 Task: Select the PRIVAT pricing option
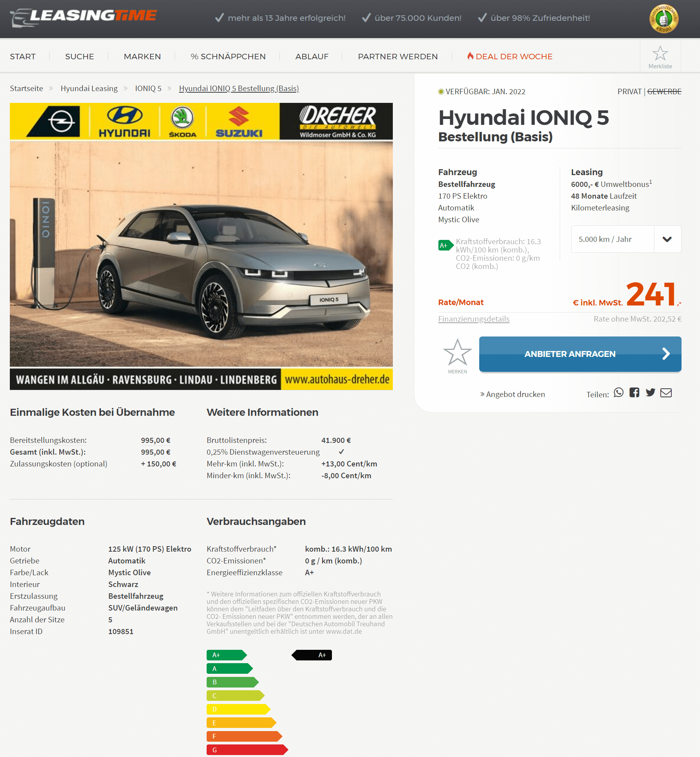pyautogui.click(x=629, y=91)
